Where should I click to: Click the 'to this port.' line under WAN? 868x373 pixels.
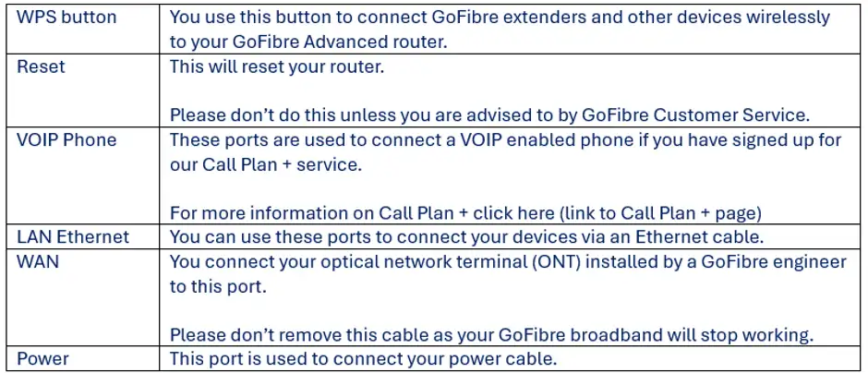[x=219, y=287]
